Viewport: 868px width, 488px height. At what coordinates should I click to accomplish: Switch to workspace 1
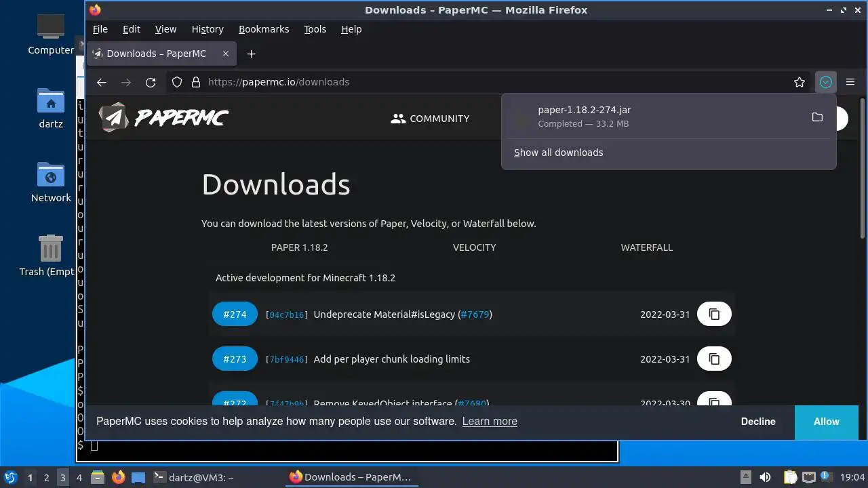(x=30, y=477)
